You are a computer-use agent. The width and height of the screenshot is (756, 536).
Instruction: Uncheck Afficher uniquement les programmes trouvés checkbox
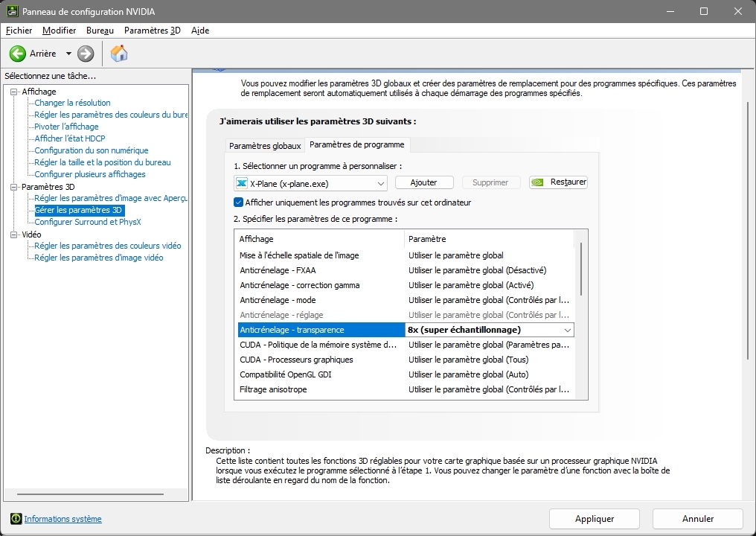(x=238, y=202)
